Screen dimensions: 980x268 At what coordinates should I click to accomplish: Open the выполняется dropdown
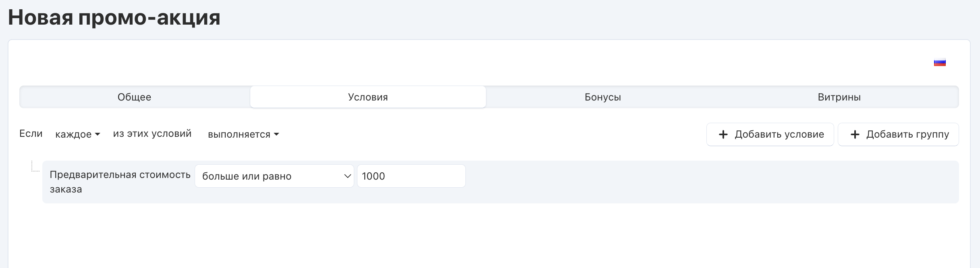pos(243,134)
